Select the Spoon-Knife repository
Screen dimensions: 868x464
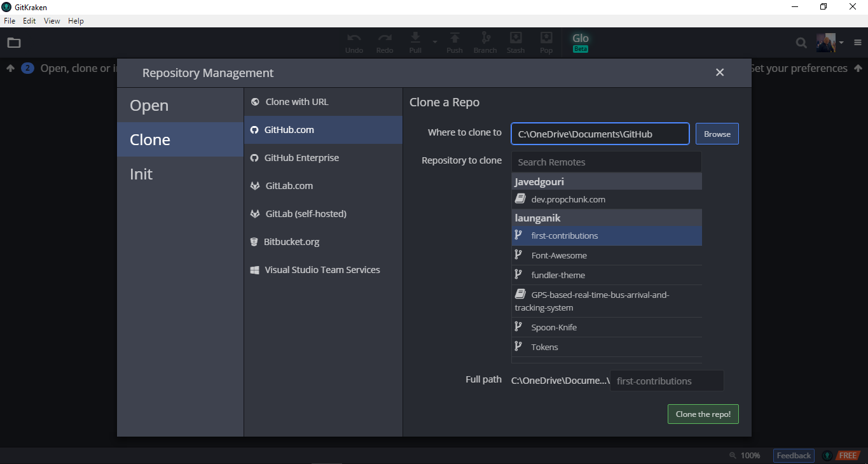coord(607,327)
